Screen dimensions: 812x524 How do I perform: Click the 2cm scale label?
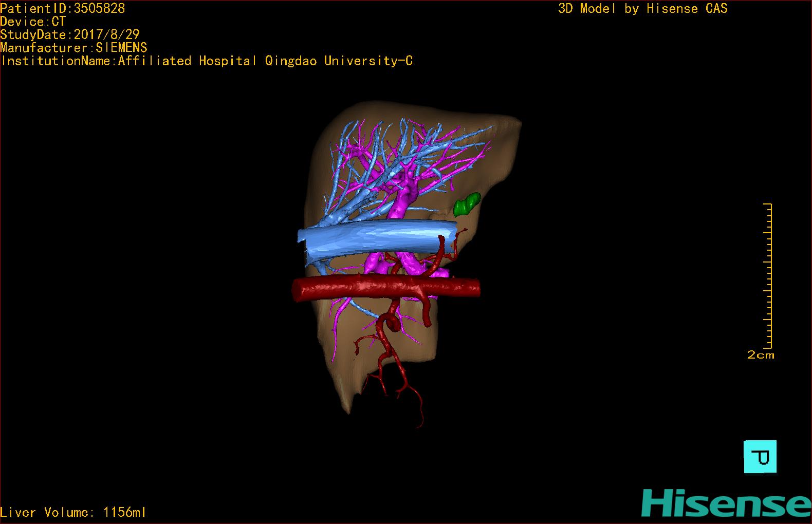point(761,355)
